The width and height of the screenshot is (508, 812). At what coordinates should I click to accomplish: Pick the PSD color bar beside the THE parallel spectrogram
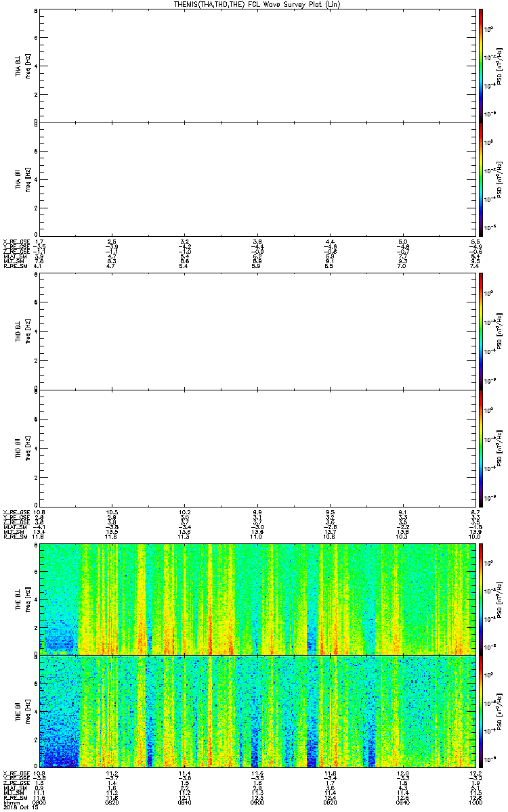pos(481,712)
